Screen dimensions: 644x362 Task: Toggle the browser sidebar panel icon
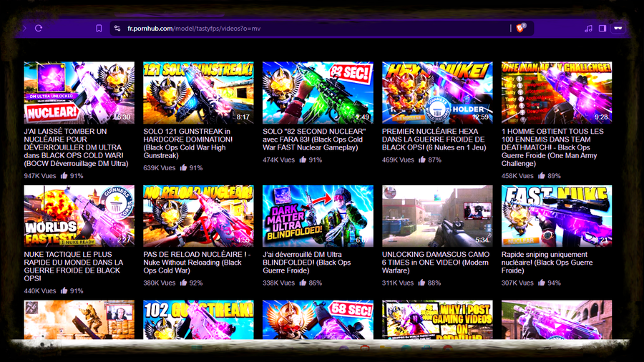coord(602,29)
